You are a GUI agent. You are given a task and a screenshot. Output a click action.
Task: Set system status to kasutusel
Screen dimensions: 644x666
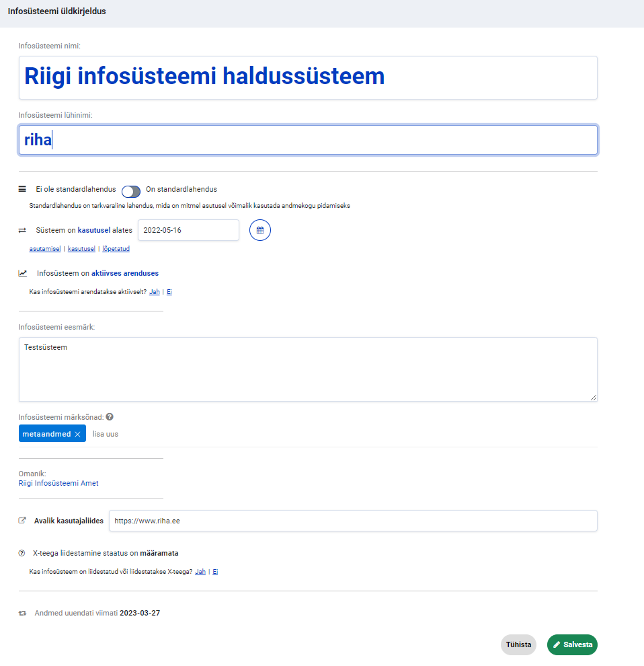pyautogui.click(x=81, y=249)
